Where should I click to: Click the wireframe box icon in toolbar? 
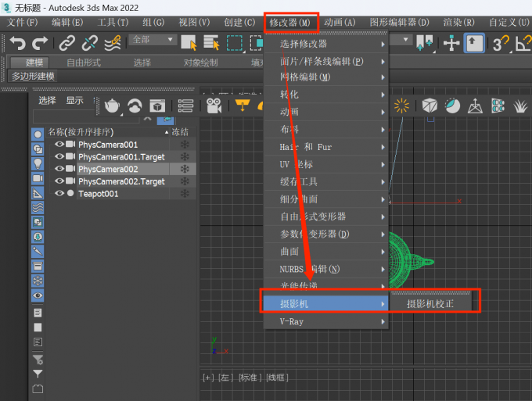tap(430, 106)
